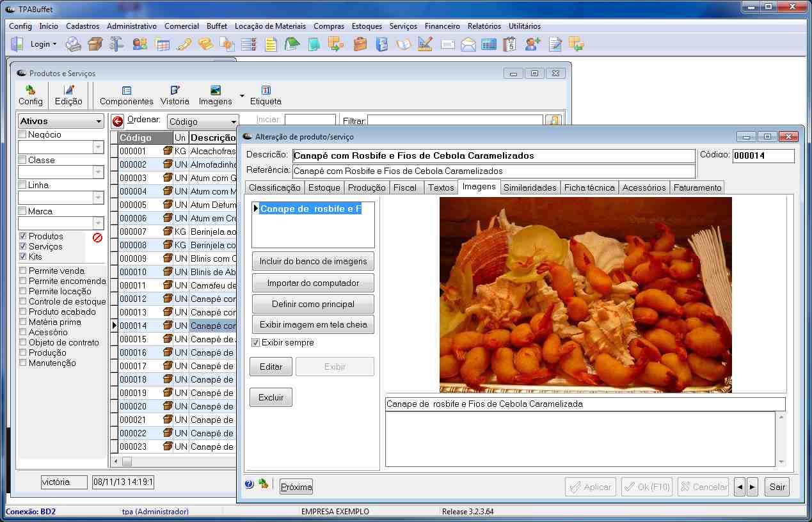Viewport: 812px width, 522px height.
Task: Click the Filtrar search input field
Action: [x=454, y=120]
